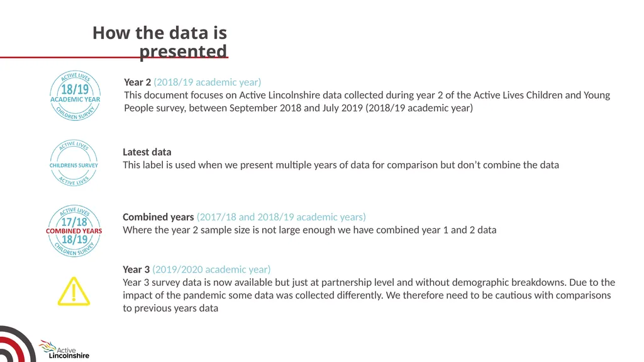644x362 pixels.
Task: Click the red underline beneath the title
Action: (x=114, y=57)
